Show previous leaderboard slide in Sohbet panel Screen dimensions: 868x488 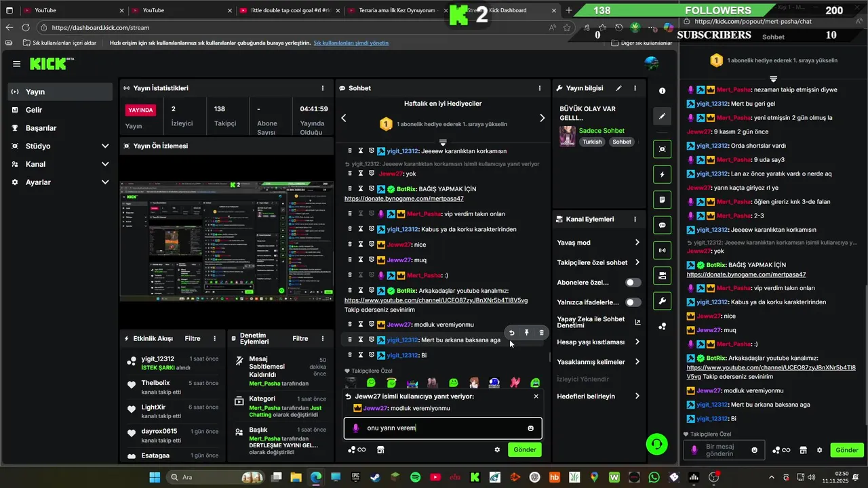(344, 118)
